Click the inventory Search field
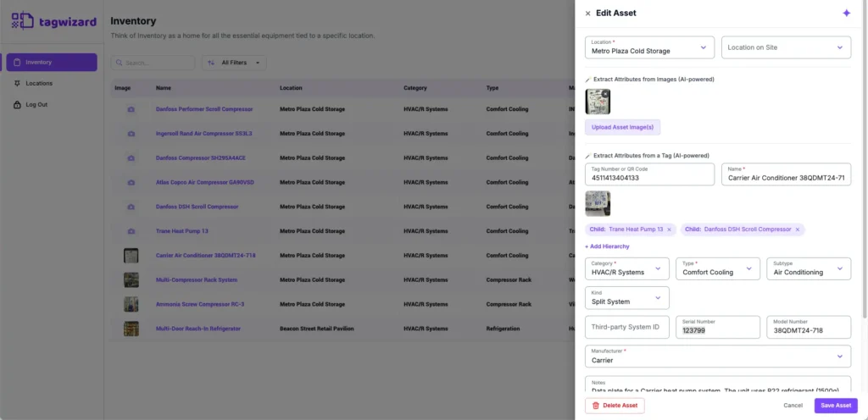Screen dimensions: 868x420 click(153, 63)
